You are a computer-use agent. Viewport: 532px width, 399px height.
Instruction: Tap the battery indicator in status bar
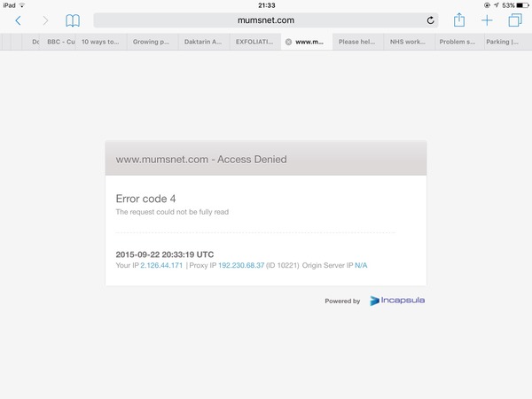click(x=522, y=5)
